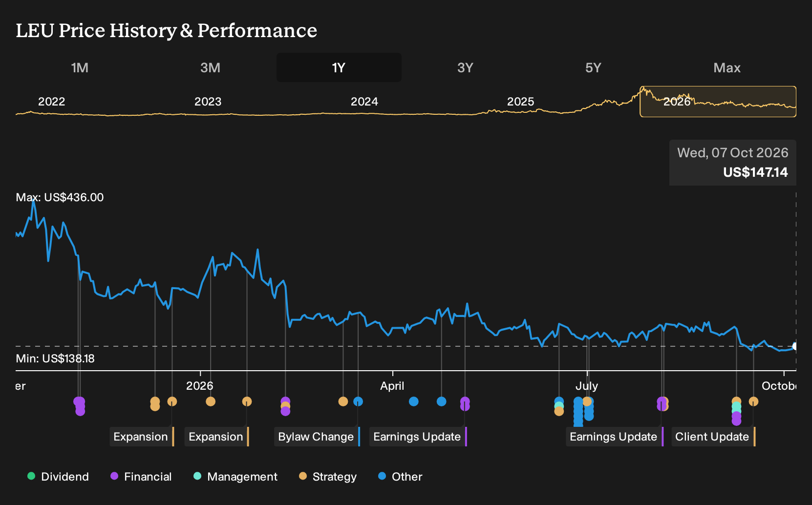Select blue Other dot above Bylaw Change tag
Viewport: 812px width, 505px height.
coord(358,401)
